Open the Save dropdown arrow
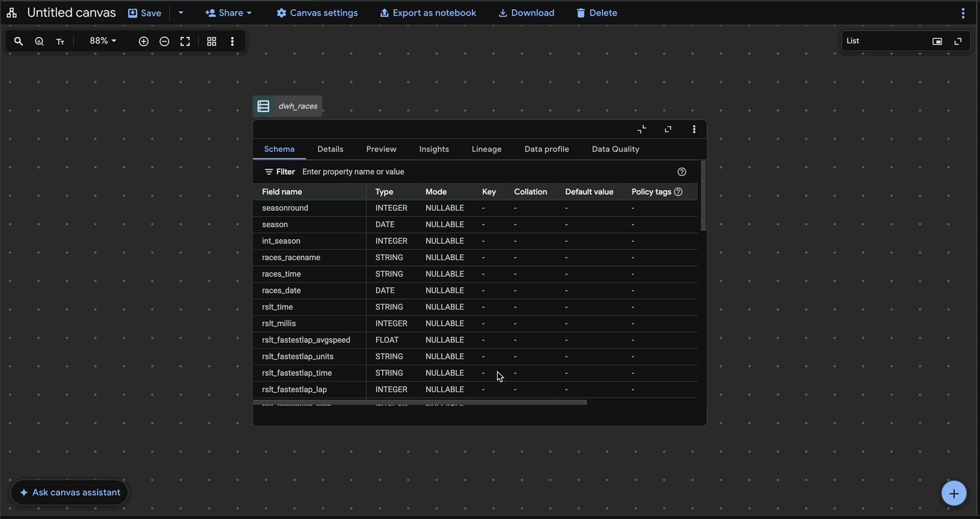980x519 pixels. point(181,12)
